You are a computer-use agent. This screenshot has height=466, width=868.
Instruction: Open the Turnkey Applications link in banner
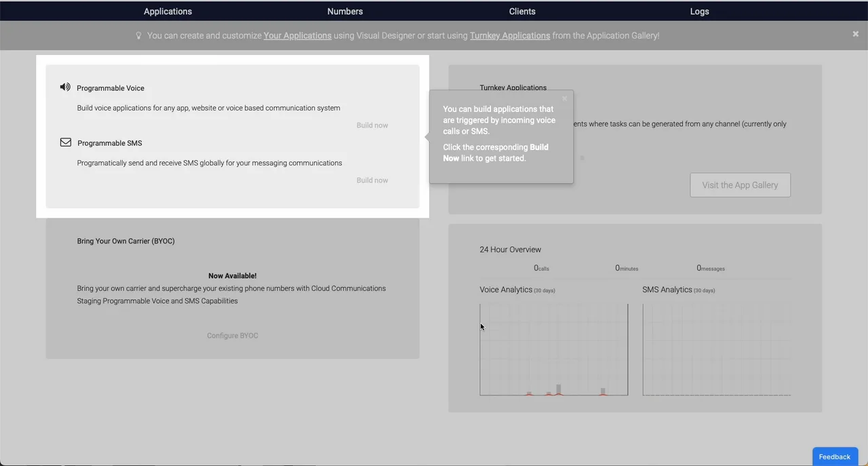pyautogui.click(x=509, y=36)
